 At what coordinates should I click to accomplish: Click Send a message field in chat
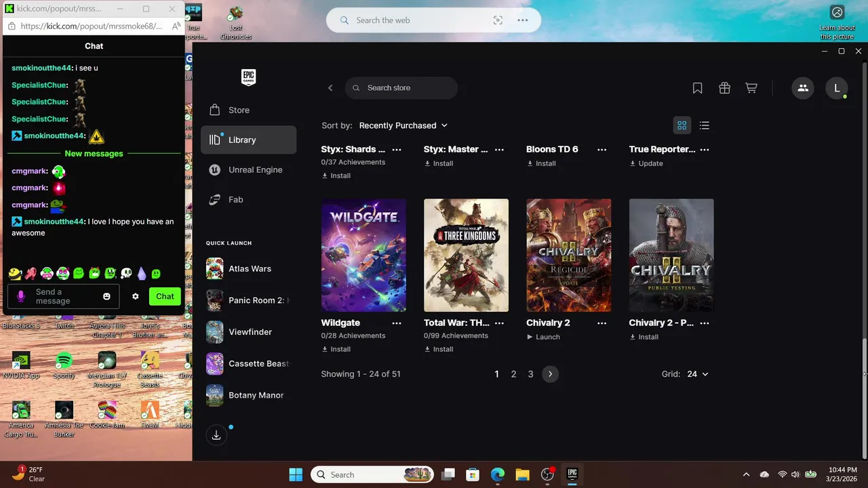click(x=62, y=296)
